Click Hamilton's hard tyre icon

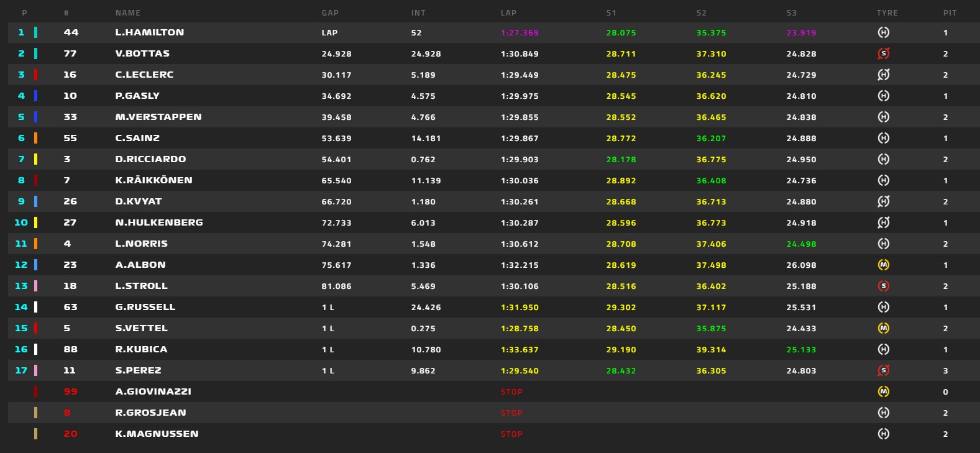point(883,32)
